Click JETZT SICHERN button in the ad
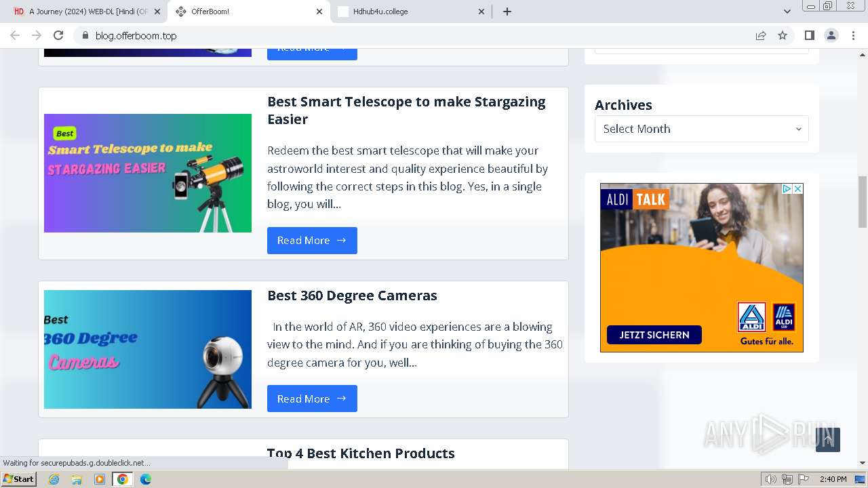Screen dimensions: 868x488 (654, 335)
